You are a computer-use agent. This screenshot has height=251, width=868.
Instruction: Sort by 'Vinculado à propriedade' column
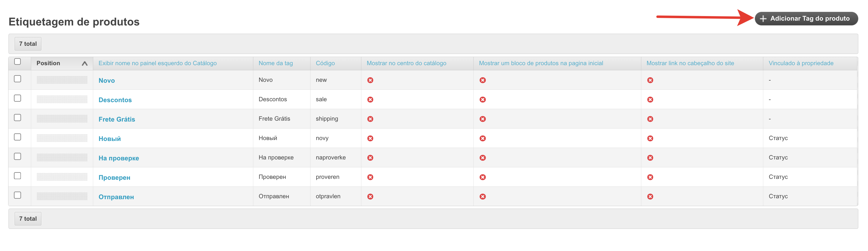pyautogui.click(x=801, y=63)
